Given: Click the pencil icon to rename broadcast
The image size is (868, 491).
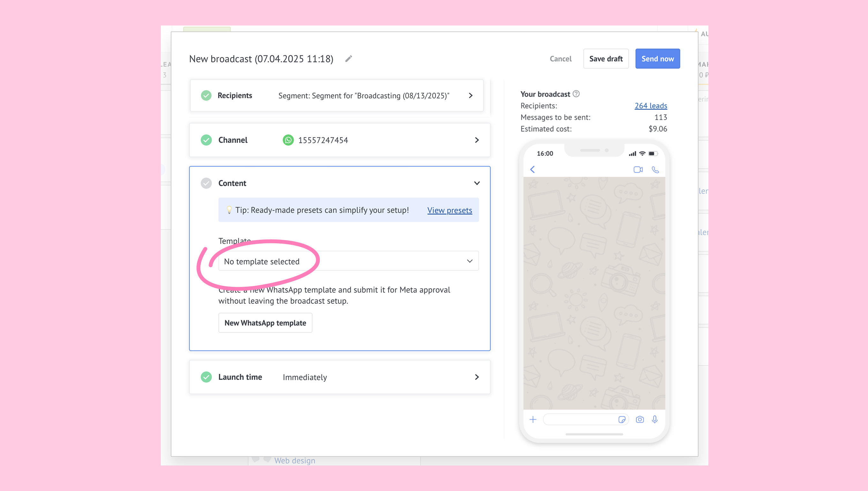Looking at the screenshot, I should pos(348,59).
